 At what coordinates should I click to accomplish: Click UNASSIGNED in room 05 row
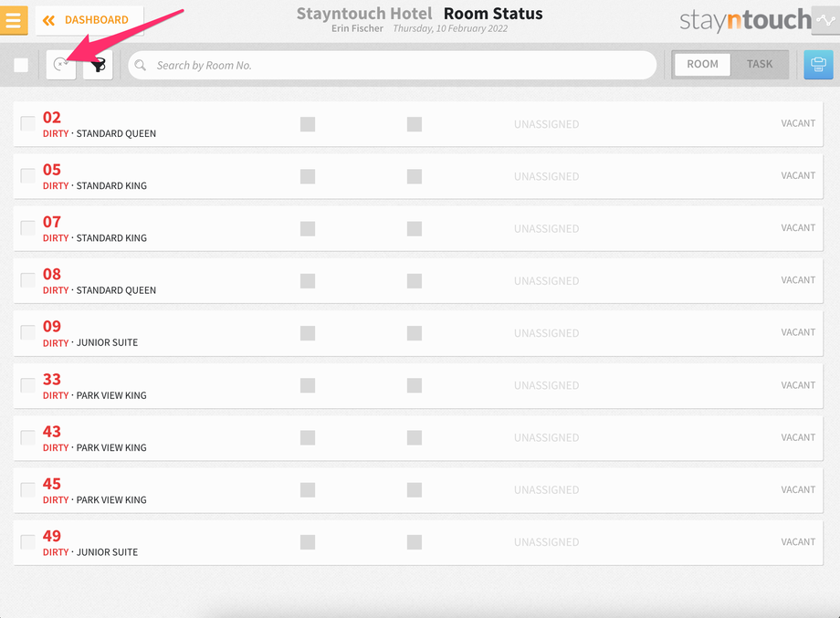(546, 177)
